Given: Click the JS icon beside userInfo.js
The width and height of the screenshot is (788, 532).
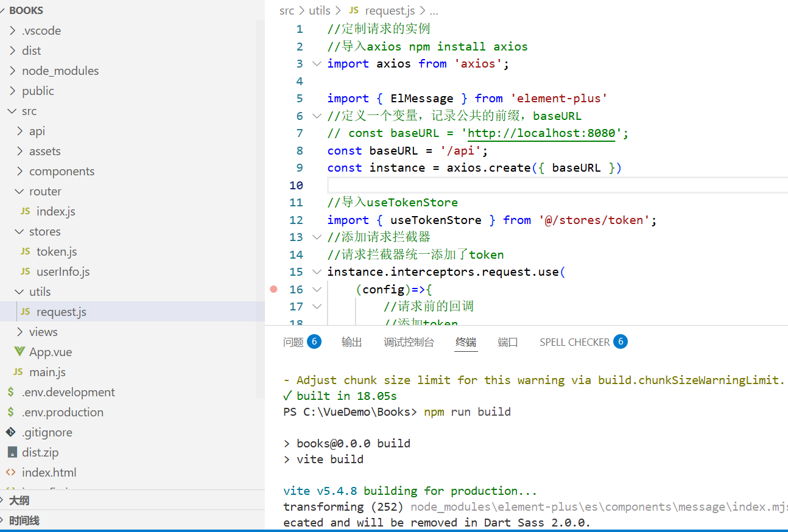Looking at the screenshot, I should (x=25, y=271).
